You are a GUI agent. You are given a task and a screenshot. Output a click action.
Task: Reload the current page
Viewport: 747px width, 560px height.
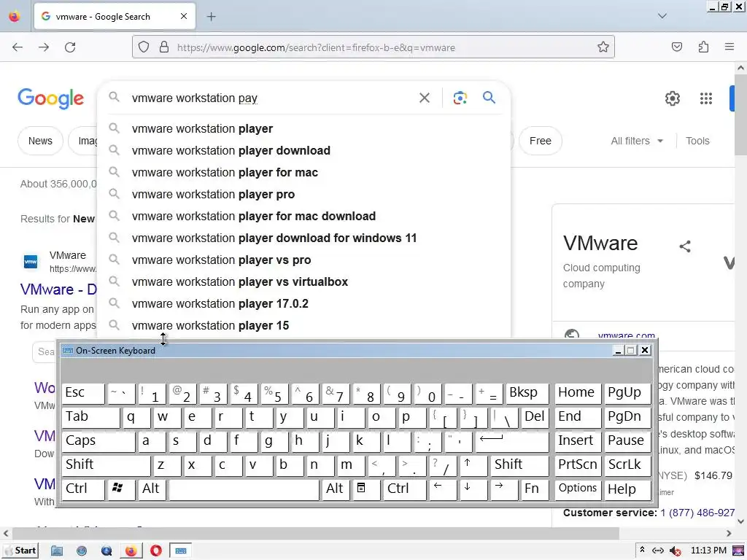point(70,47)
